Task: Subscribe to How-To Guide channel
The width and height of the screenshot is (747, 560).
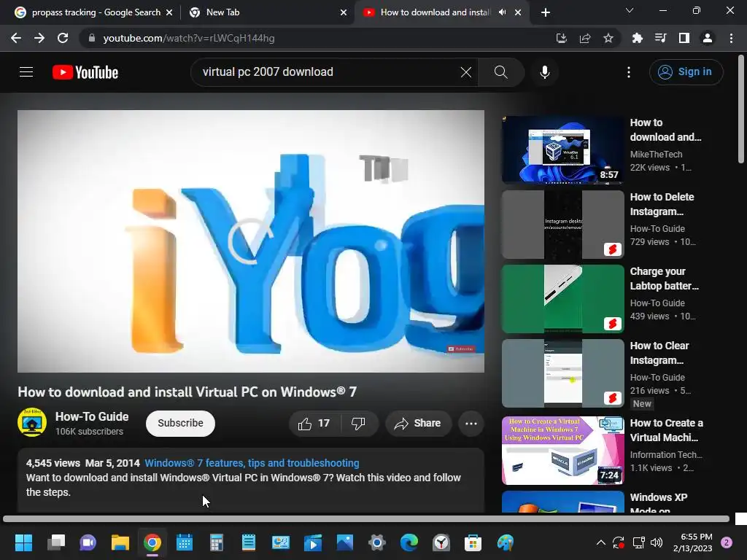Action: [x=181, y=424]
